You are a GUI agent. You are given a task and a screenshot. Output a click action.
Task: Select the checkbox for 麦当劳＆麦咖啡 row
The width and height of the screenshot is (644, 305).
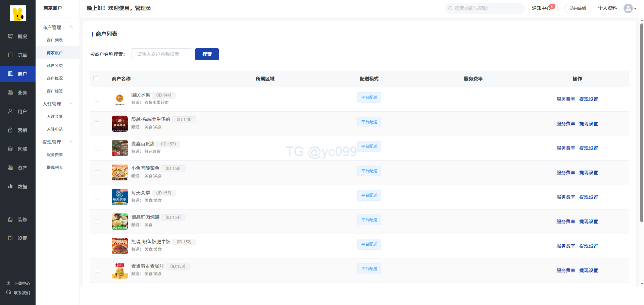(x=97, y=270)
